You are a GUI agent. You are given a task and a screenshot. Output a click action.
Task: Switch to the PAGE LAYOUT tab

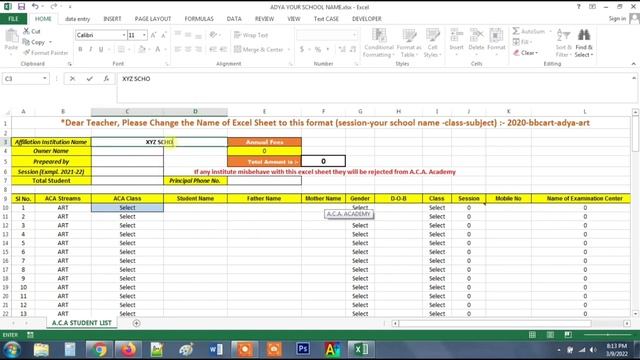point(153,19)
